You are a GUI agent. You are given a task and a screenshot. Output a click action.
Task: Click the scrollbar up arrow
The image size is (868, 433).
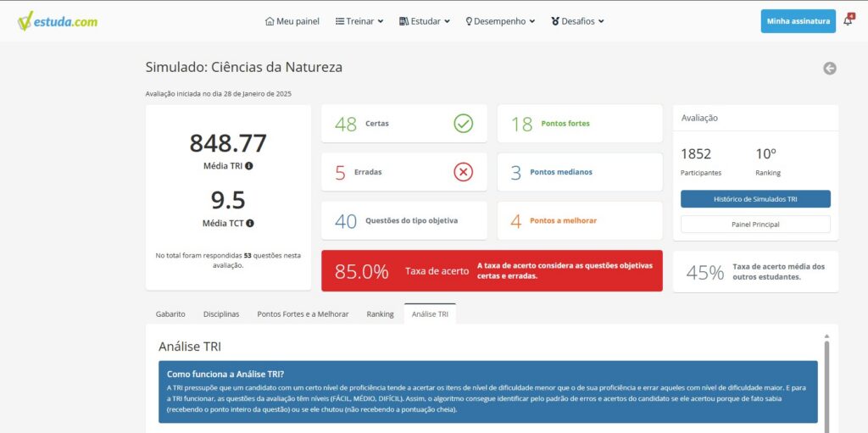pos(826,336)
